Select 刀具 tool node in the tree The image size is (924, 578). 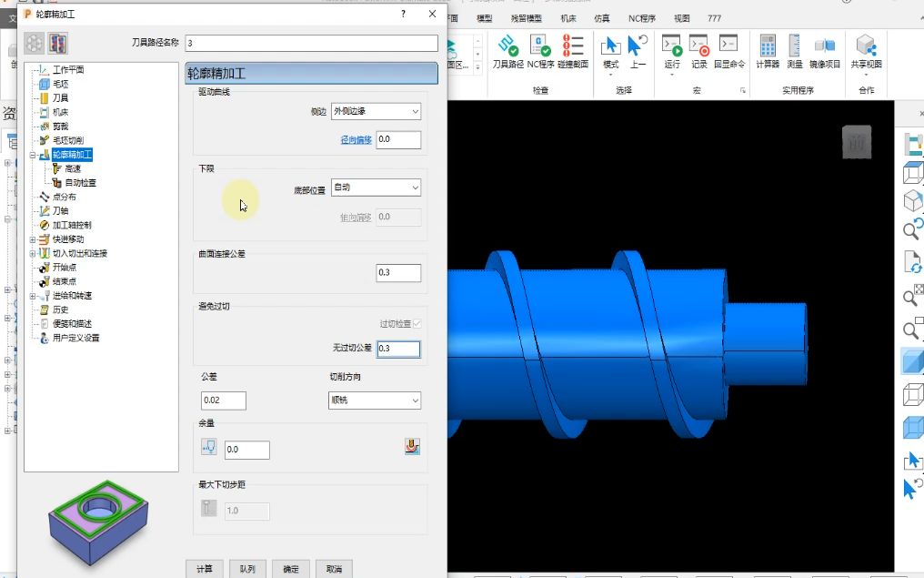(60, 98)
